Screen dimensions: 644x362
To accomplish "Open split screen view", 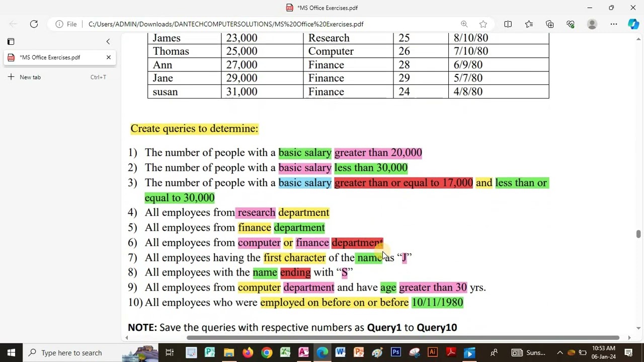I will pyautogui.click(x=508, y=24).
